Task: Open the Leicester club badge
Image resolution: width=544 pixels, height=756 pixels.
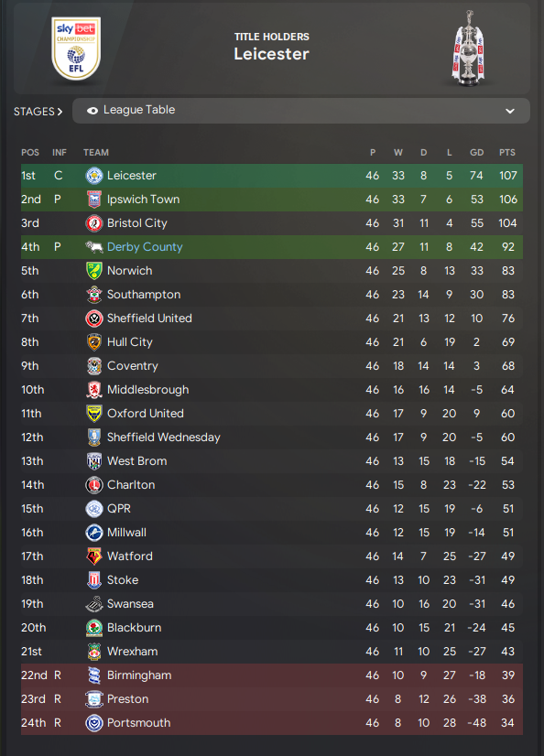Action: pyautogui.click(x=94, y=176)
